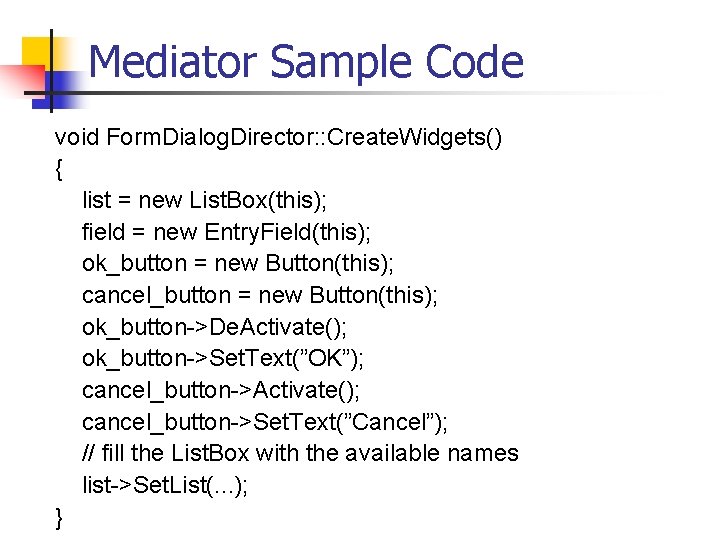
Task: Click the ok_button Set.Text("OK") statement
Action: pyautogui.click(x=220, y=358)
